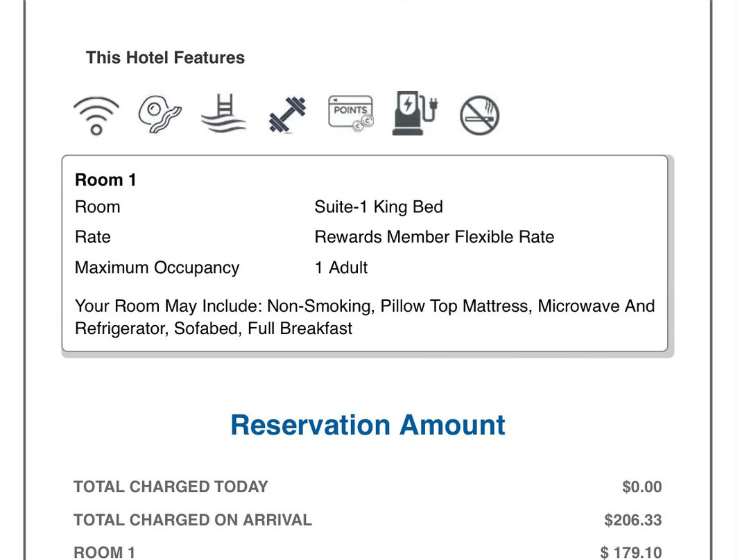Click the $206.33 arrival charge amount
This screenshot has width=749, height=560.
(x=632, y=520)
